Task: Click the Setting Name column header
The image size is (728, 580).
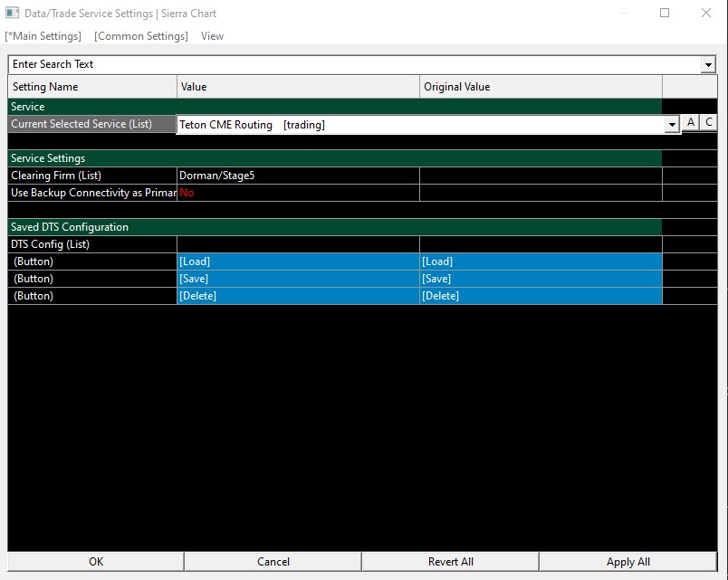Action: [x=92, y=87]
